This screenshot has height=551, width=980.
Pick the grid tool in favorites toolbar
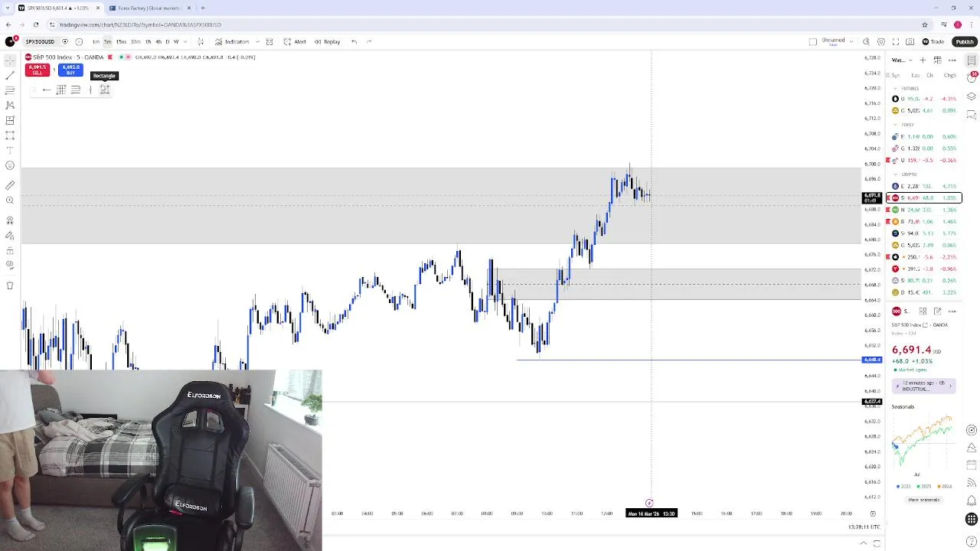[x=61, y=90]
